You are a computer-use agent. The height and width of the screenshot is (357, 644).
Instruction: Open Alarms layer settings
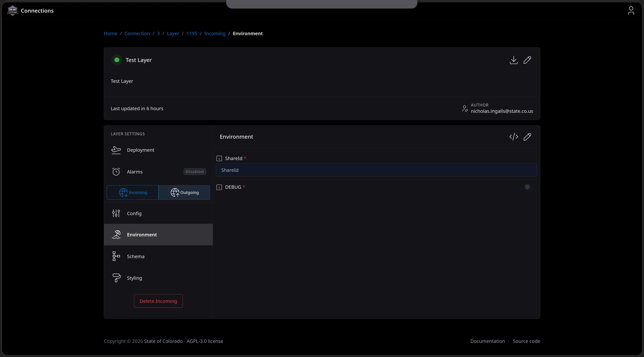[x=158, y=172]
